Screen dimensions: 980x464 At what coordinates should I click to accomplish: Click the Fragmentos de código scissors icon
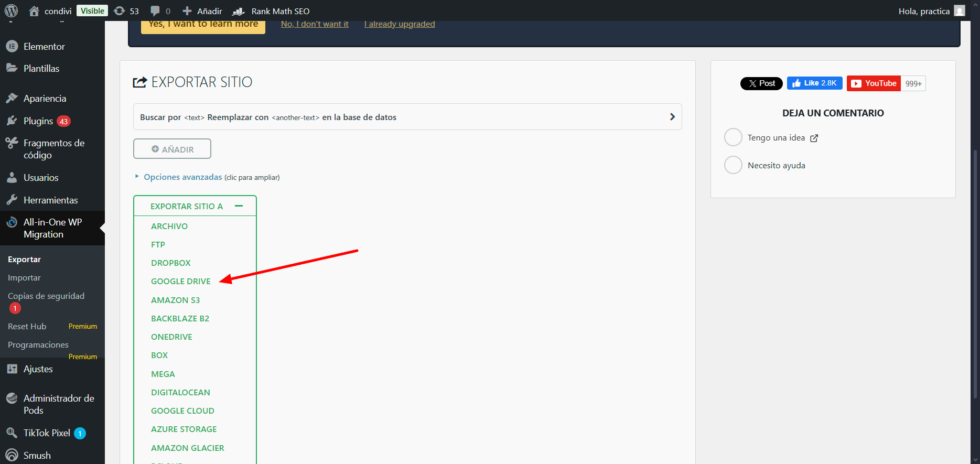(x=12, y=143)
